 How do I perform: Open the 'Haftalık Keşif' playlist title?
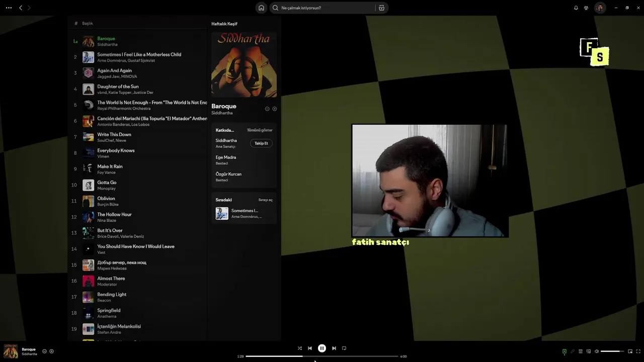[x=224, y=24]
